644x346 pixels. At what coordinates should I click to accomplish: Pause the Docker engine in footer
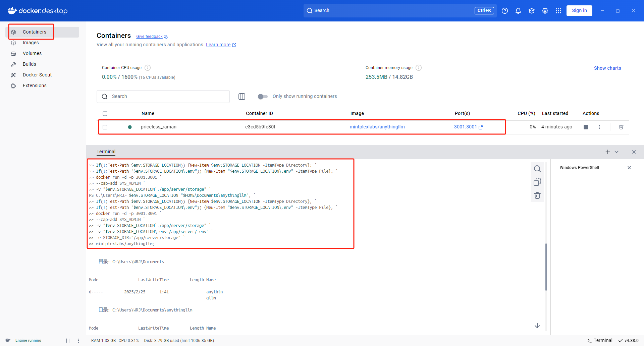tap(68, 340)
